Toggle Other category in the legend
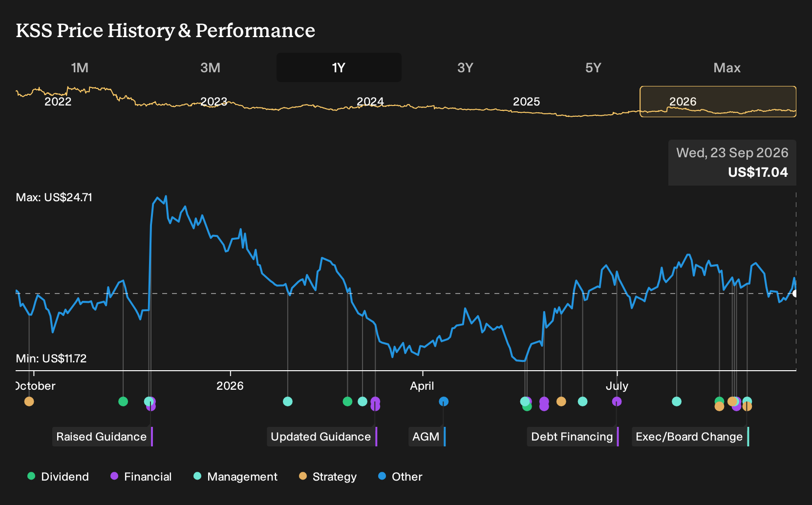The width and height of the screenshot is (812, 505). 400,477
